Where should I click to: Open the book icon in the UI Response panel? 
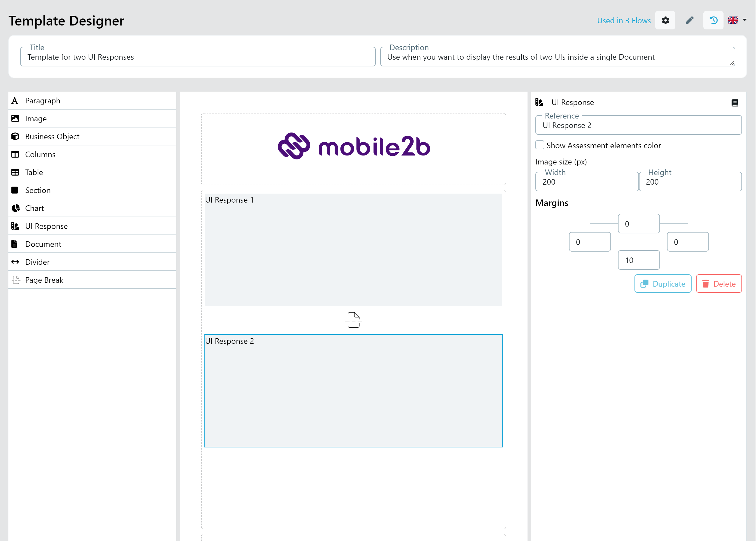click(x=734, y=103)
